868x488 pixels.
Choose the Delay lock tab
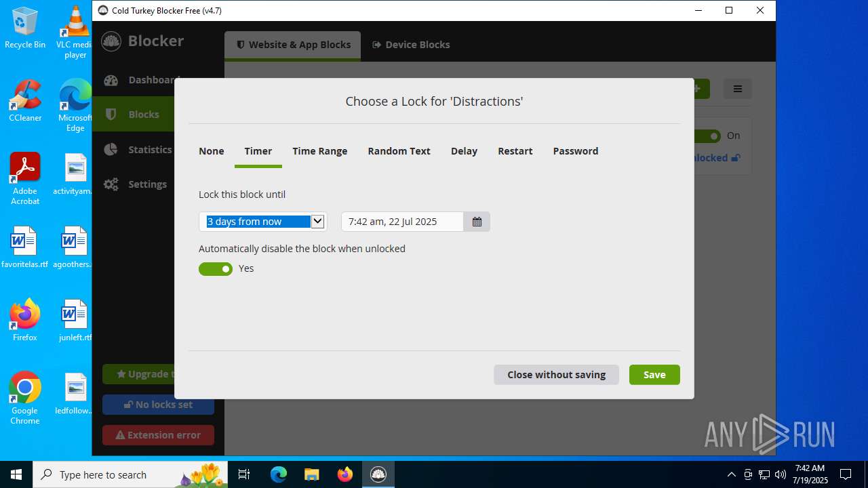(464, 151)
